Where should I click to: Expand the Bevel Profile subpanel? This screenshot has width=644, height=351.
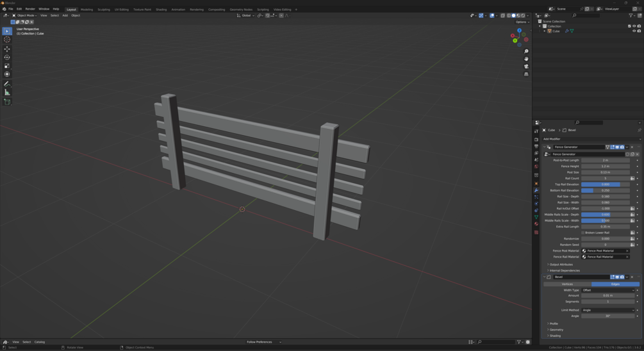553,324
